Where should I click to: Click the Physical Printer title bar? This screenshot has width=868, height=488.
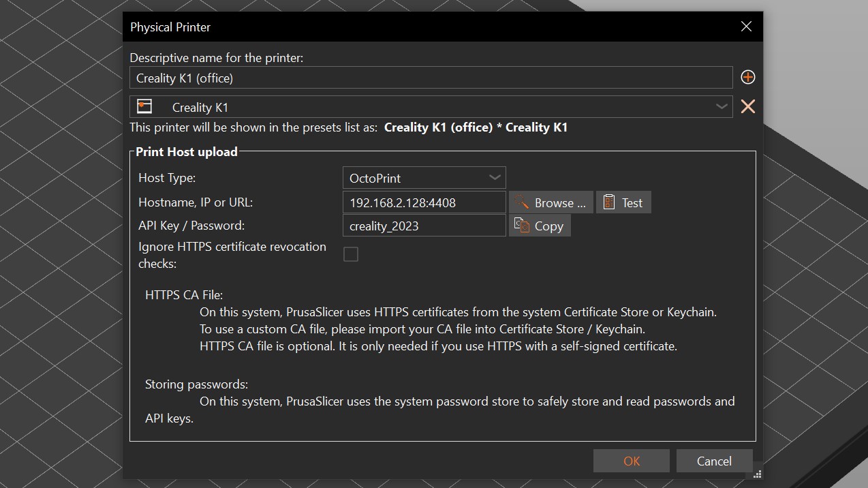[409, 27]
